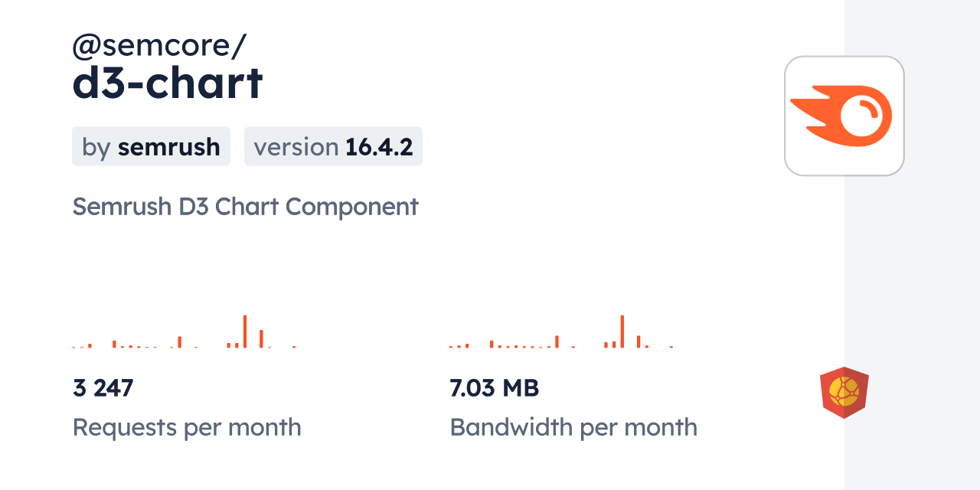
Task: Click the "Requests per month" label
Action: (x=187, y=427)
